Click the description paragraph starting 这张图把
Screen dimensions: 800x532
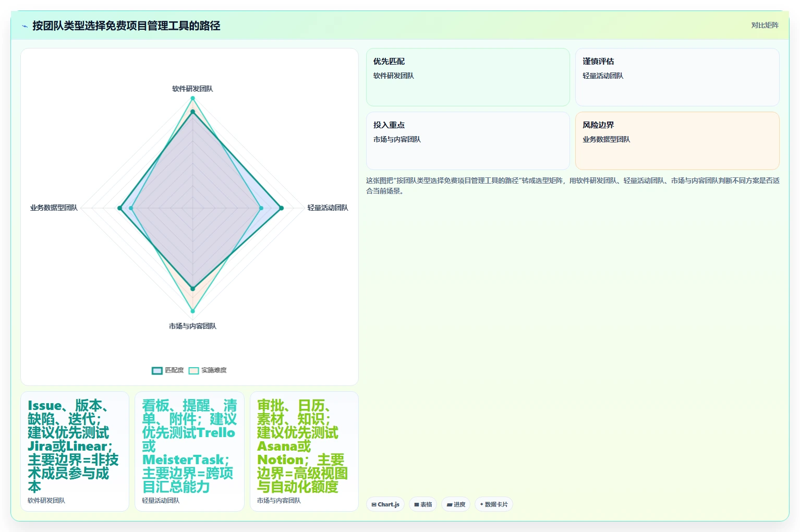(x=573, y=186)
